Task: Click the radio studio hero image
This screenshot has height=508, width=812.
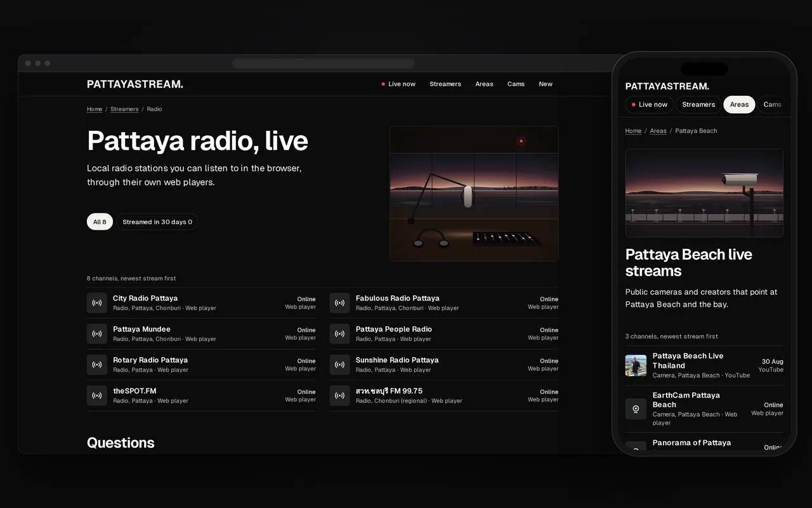Action: click(x=474, y=194)
